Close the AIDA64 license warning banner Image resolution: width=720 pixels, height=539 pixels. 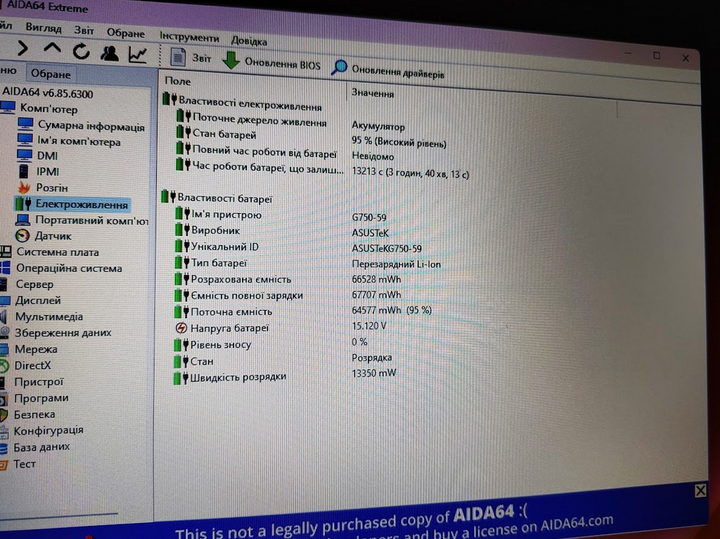point(700,491)
